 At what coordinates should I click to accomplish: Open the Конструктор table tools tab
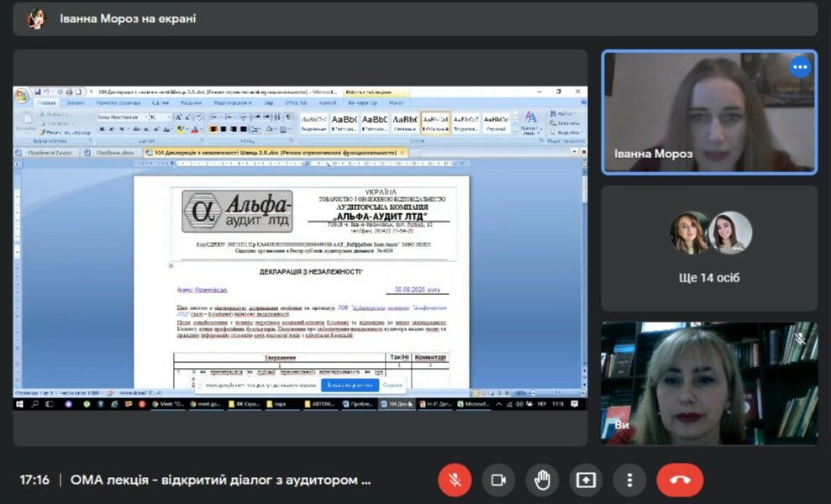point(362,102)
